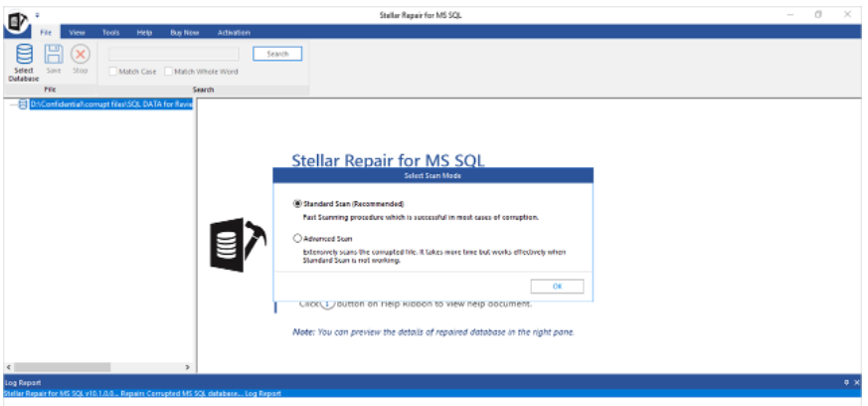Viewport: 868px width, 406px height.
Task: Open the Activation tab
Action: coord(234,33)
